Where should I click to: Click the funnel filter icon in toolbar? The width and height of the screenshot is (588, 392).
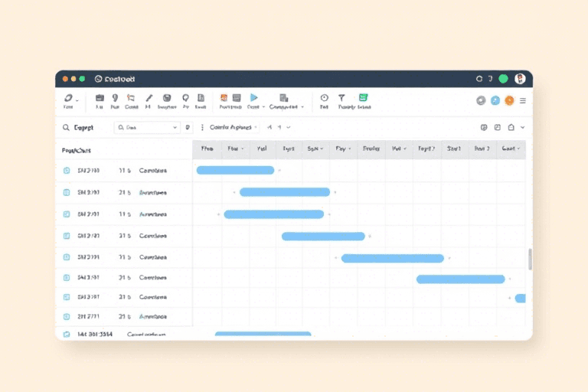(341, 98)
